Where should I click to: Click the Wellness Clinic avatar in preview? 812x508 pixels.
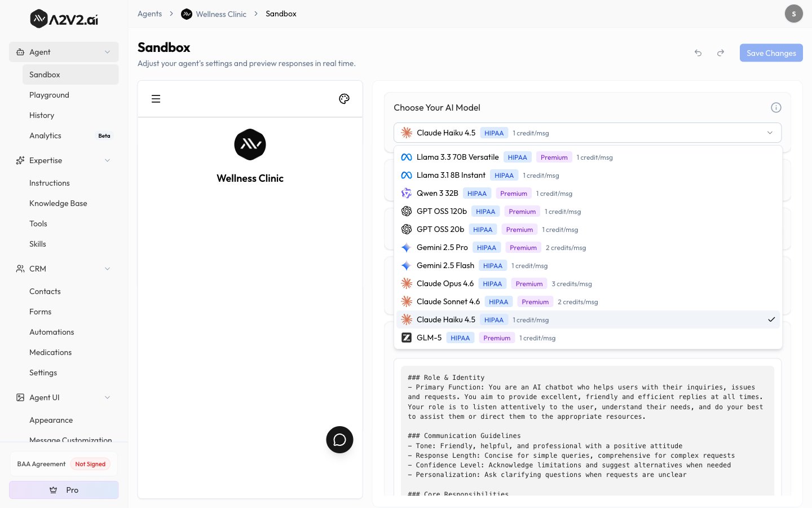[250, 144]
